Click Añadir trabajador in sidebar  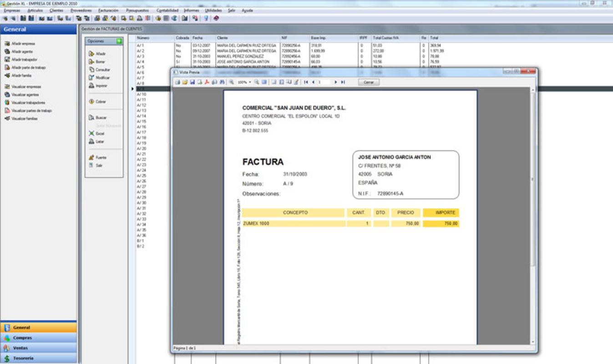[21, 60]
